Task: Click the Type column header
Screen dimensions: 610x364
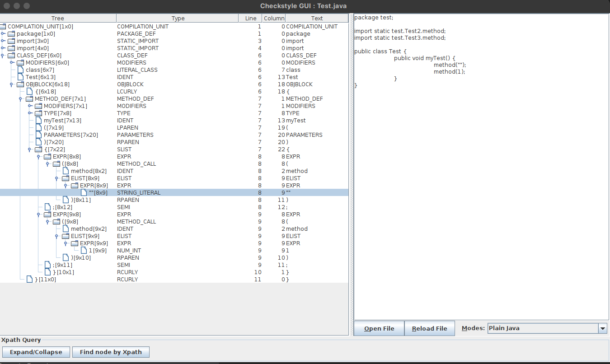Action: pos(178,18)
